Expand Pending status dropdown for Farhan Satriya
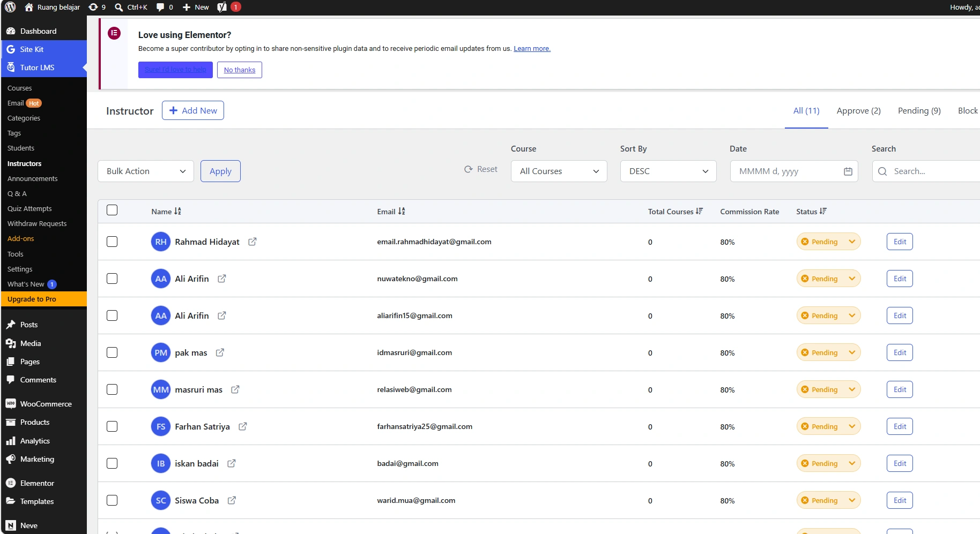The height and width of the screenshot is (534, 980). [828, 426]
